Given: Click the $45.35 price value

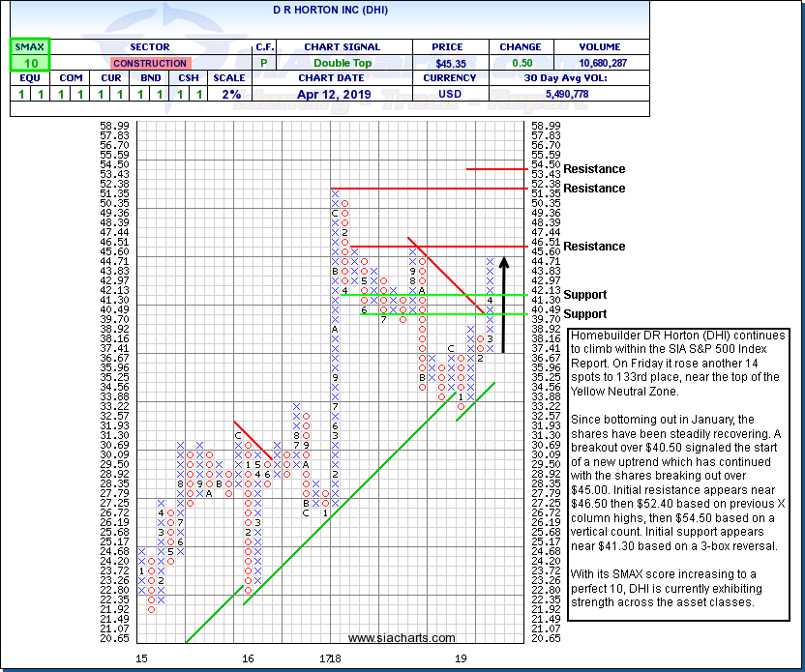Looking at the screenshot, I should 451,63.
